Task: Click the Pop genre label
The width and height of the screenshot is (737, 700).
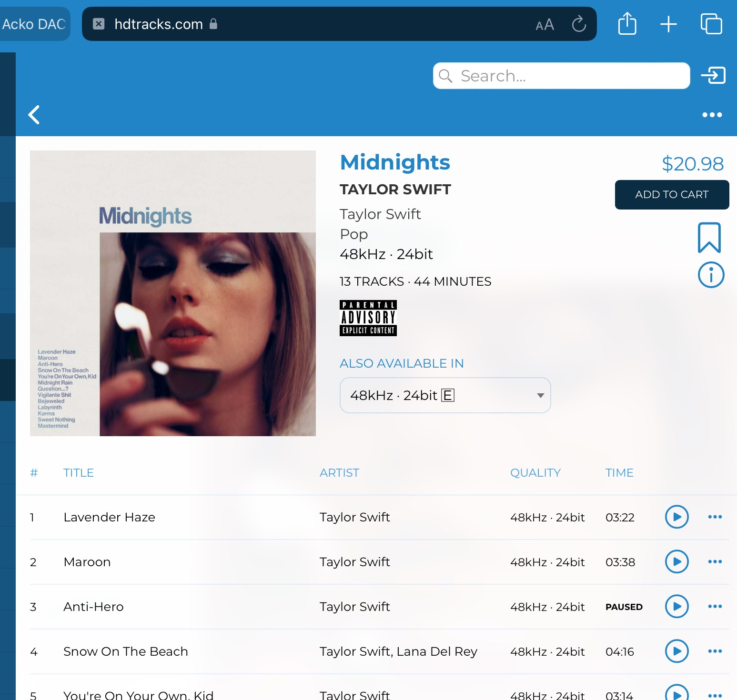Action: (x=353, y=234)
